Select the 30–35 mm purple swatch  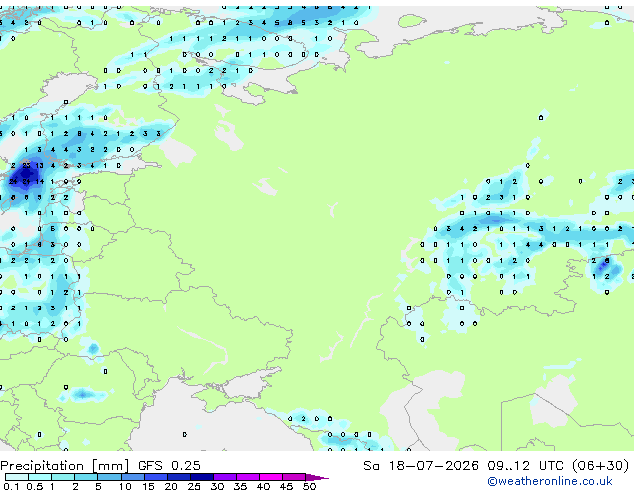[x=225, y=477]
